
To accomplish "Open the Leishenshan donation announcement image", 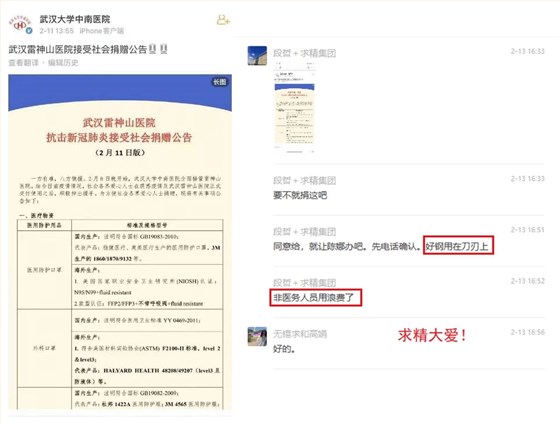I will (x=120, y=242).
